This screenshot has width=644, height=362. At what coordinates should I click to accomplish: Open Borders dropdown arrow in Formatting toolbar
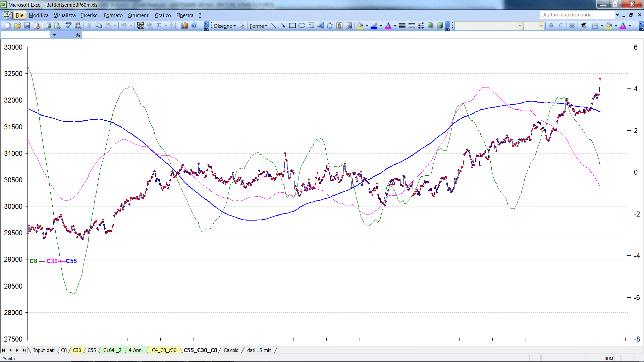pos(602,25)
